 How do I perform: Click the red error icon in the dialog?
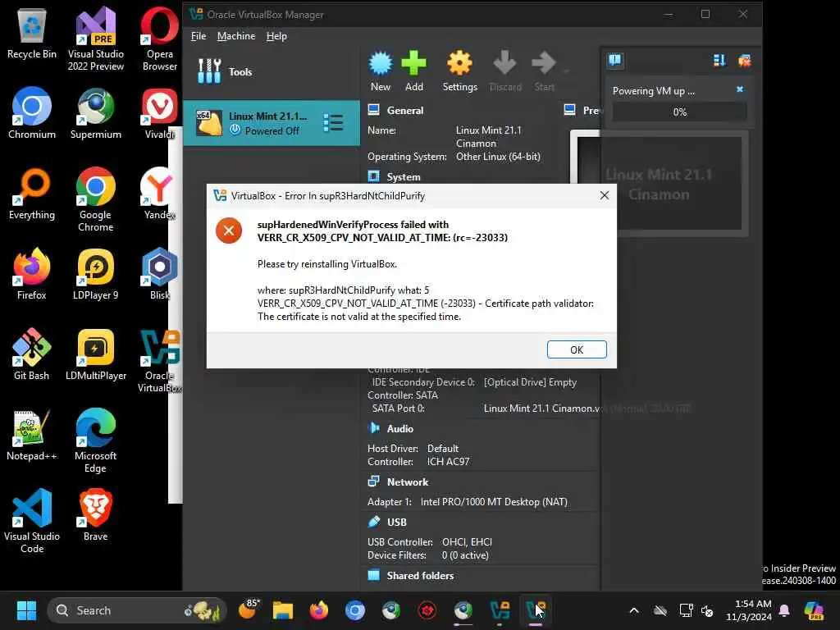click(x=229, y=231)
